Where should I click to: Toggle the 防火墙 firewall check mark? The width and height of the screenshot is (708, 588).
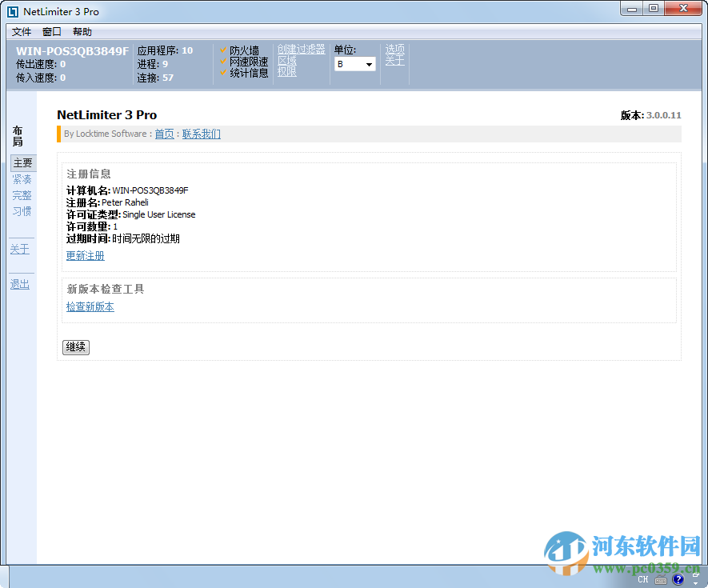tap(222, 49)
